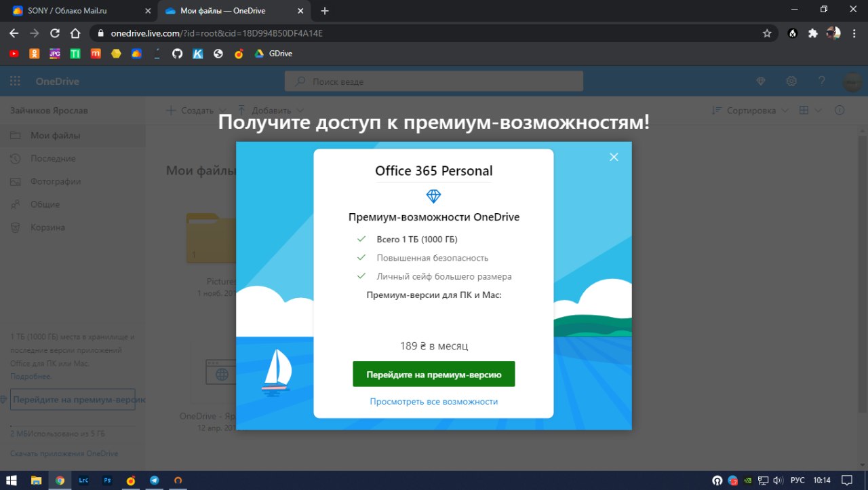
Task: Open the Mail.ru cloud bookmark icon
Action: tap(136, 54)
